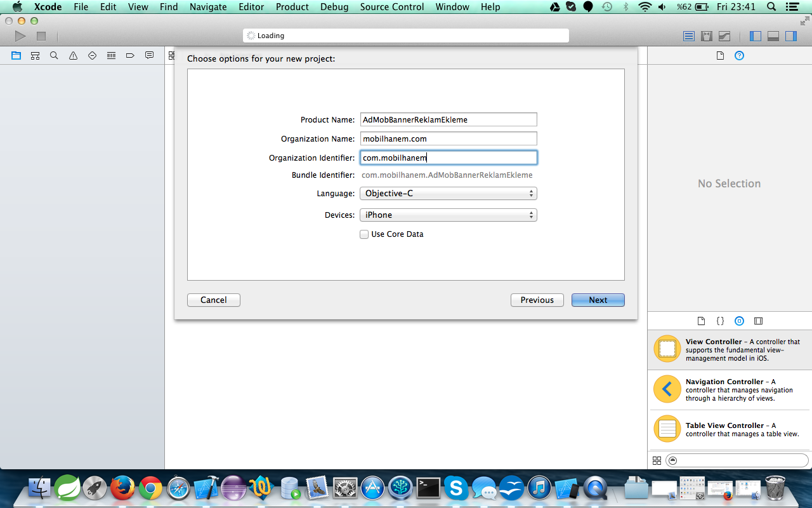Select the Assistant editor icon

pyautogui.click(x=707, y=36)
